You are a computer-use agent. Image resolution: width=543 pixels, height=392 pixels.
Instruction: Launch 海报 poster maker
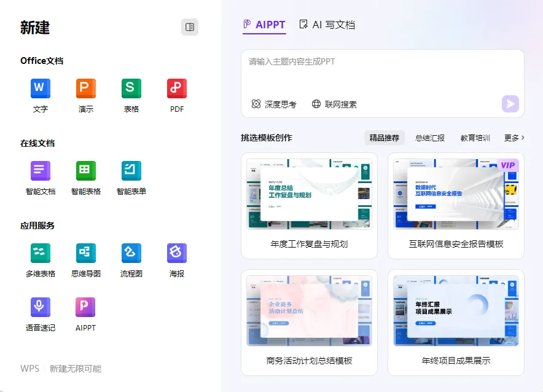[x=177, y=253]
